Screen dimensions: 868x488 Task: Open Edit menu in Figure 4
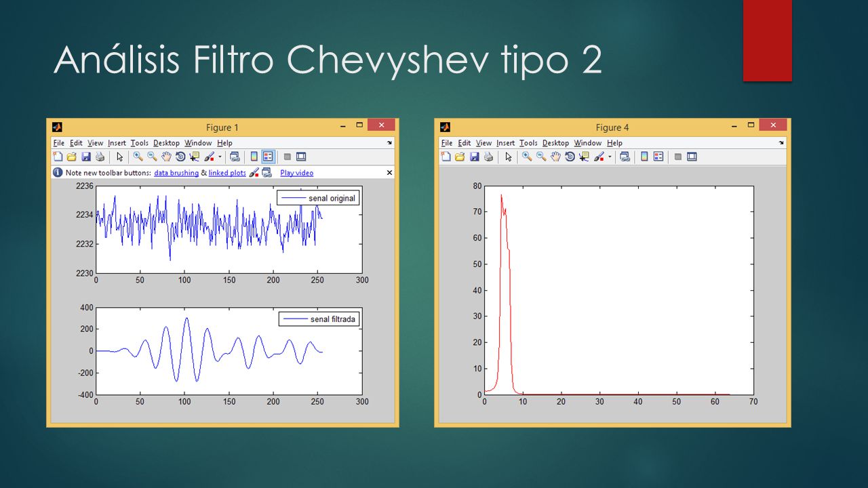tap(465, 143)
